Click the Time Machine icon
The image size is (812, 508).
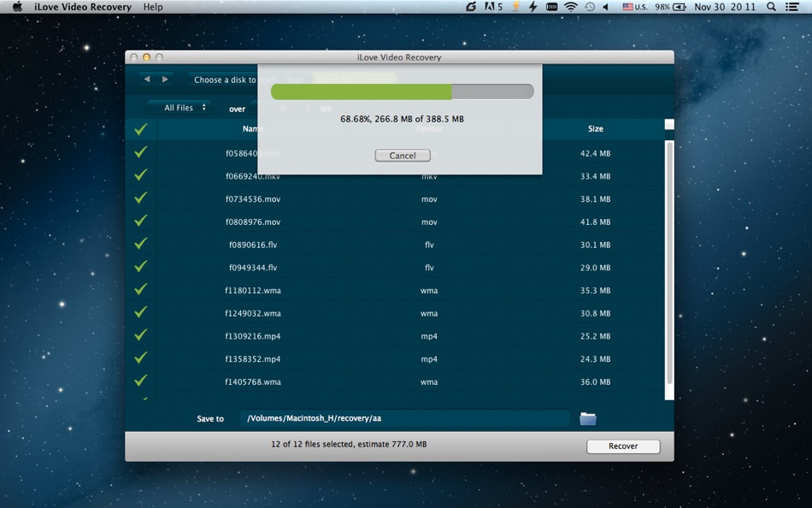click(x=589, y=7)
